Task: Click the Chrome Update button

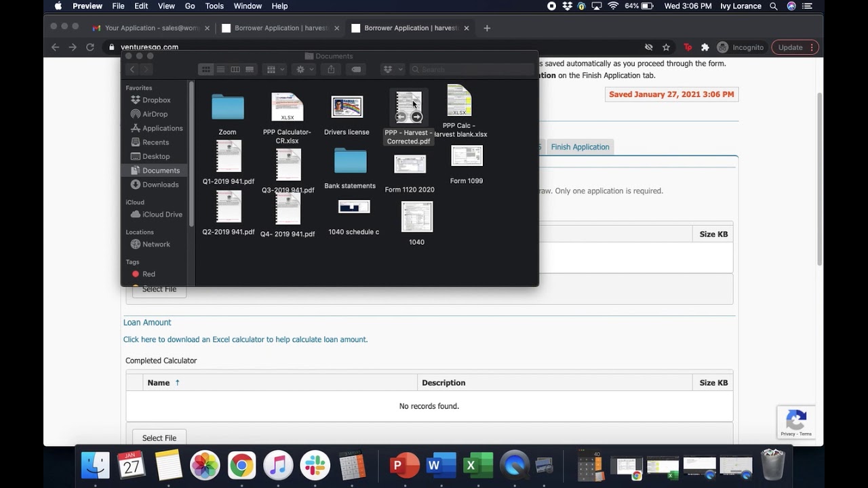Action: tap(795, 47)
